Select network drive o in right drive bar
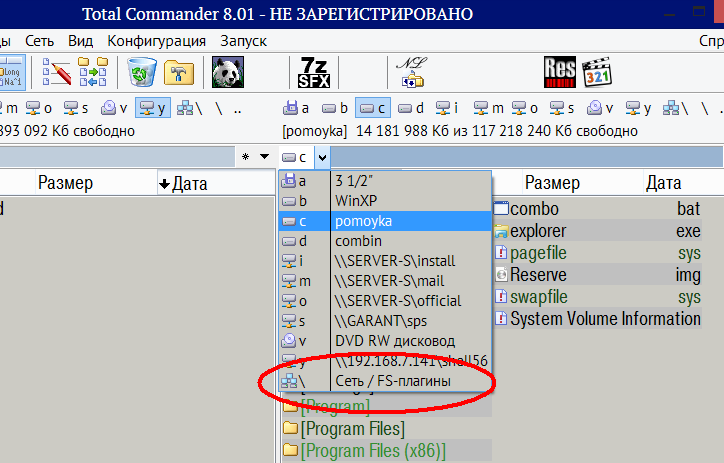Image resolution: width=724 pixels, height=463 pixels. point(525,108)
